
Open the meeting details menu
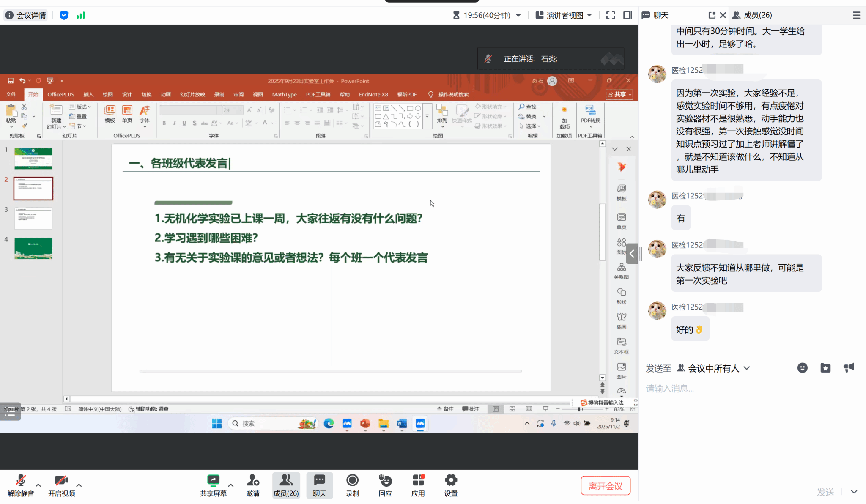(x=26, y=15)
